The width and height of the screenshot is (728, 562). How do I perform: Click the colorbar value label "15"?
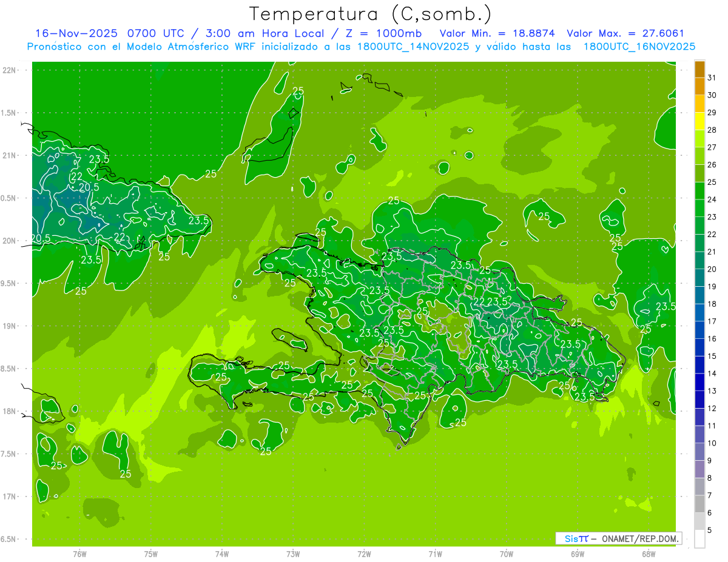click(712, 356)
